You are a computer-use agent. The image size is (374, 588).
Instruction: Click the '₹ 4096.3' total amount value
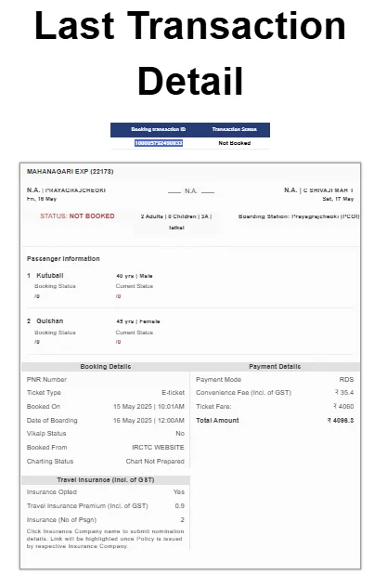(341, 421)
